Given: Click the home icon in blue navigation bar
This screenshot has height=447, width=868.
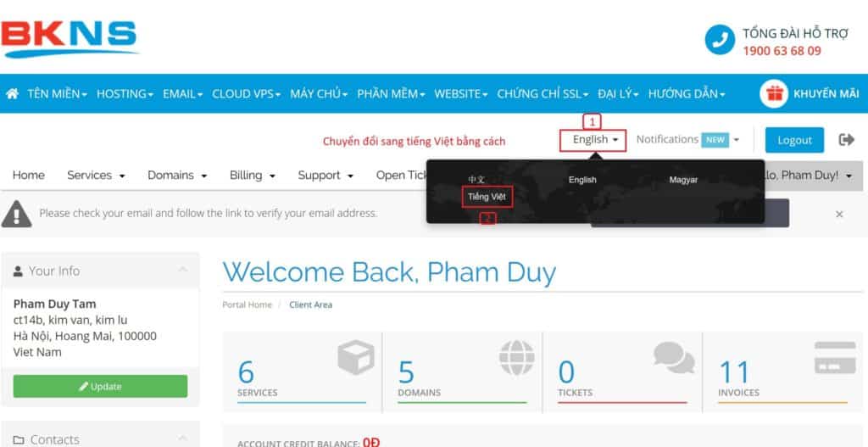Looking at the screenshot, I should tap(12, 93).
